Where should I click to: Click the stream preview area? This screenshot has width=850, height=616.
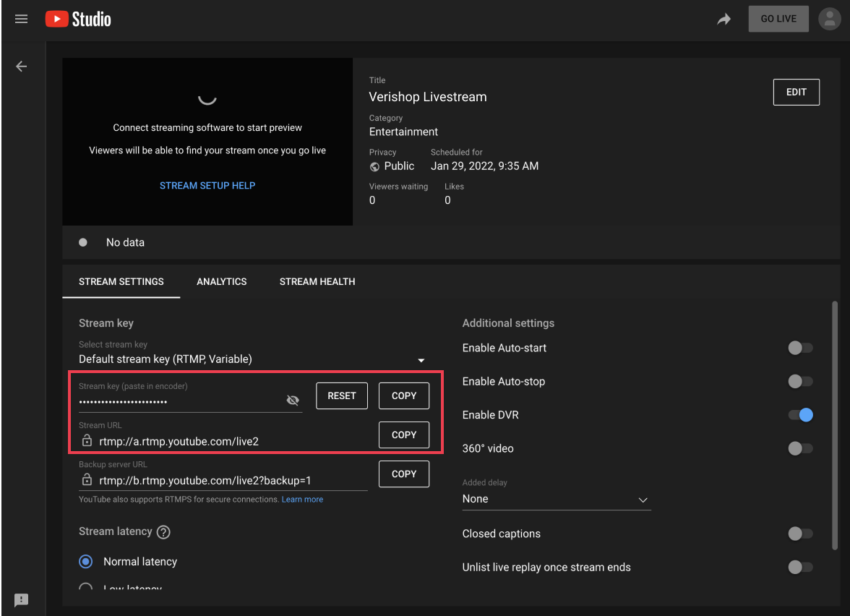pyautogui.click(x=207, y=142)
